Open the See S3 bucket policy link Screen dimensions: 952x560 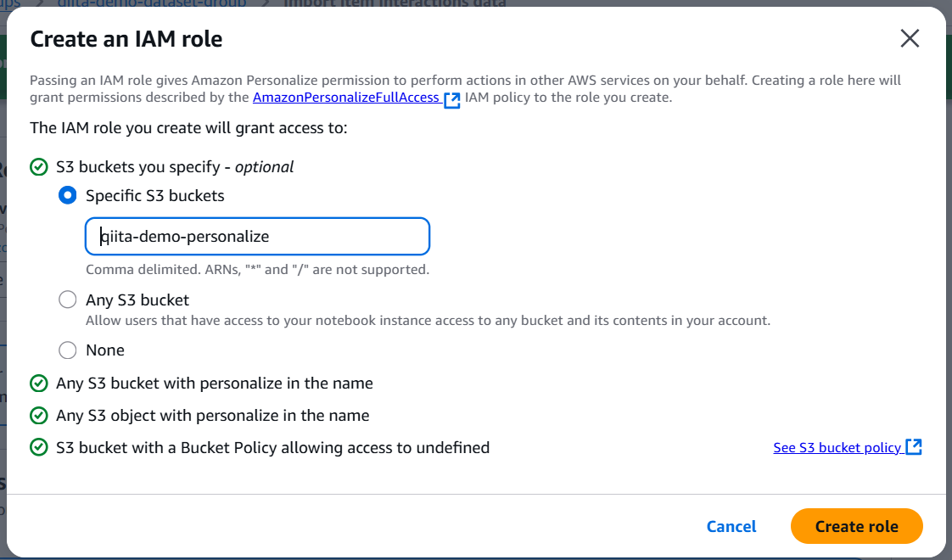click(837, 447)
